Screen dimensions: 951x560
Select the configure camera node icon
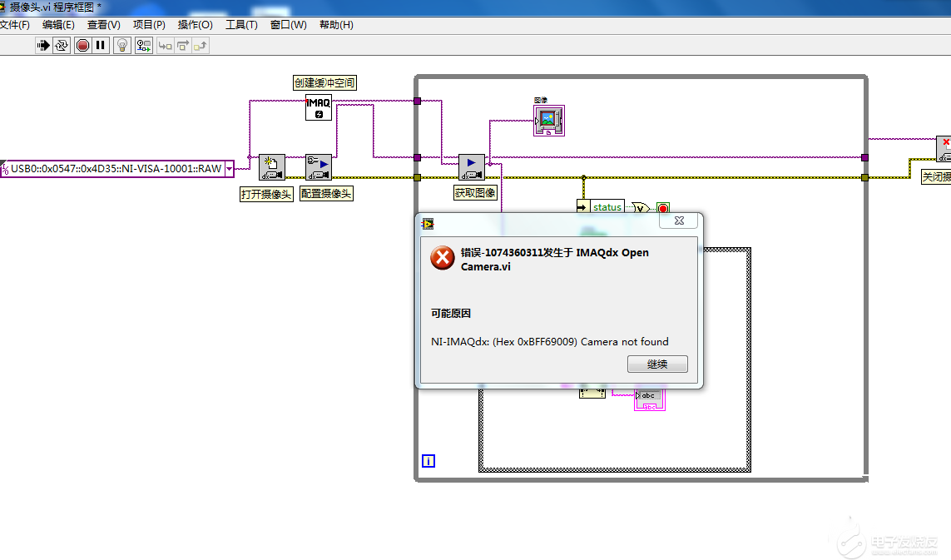coord(318,167)
